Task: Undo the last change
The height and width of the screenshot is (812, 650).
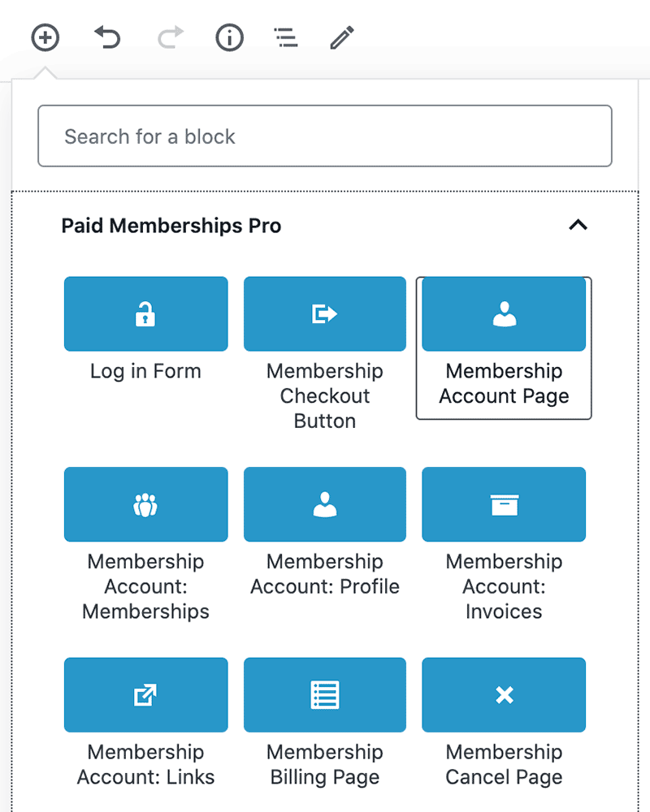Action: (x=107, y=37)
